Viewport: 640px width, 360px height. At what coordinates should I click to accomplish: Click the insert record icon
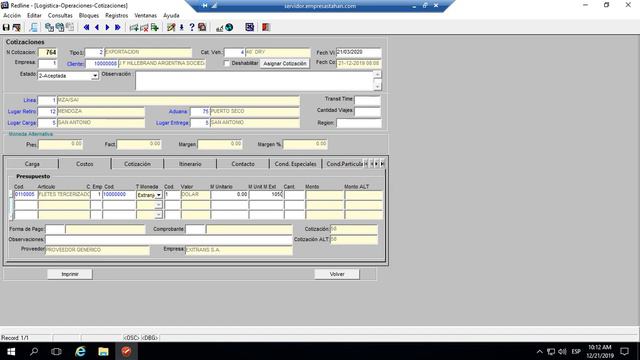(134, 27)
